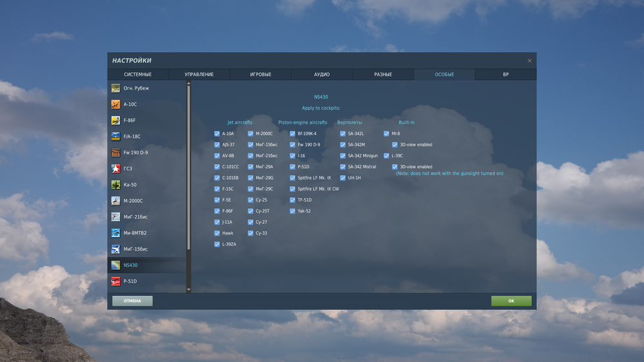Click the МиГ-21бис sidebar icon
The width and height of the screenshot is (644, 362).
pyautogui.click(x=116, y=217)
